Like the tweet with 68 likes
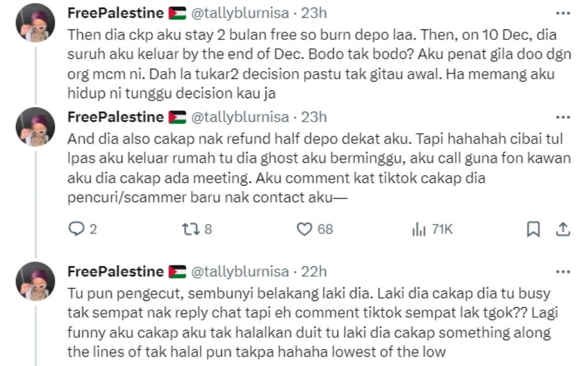Image resolution: width=588 pixels, height=366 pixels. coord(304,229)
